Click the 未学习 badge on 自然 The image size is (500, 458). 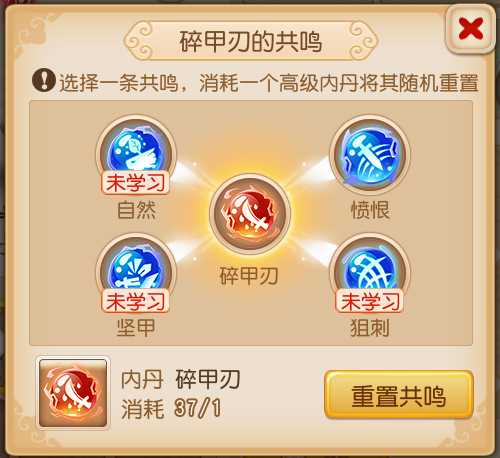coord(136,183)
